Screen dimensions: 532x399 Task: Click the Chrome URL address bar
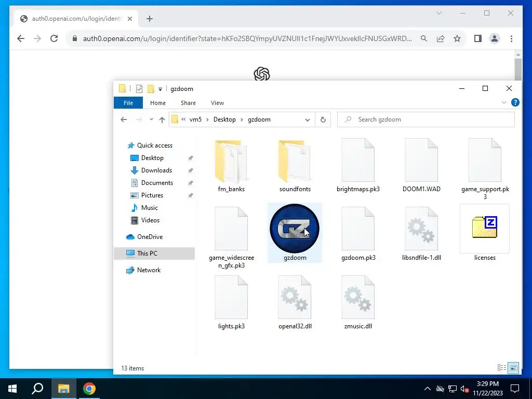247,38
